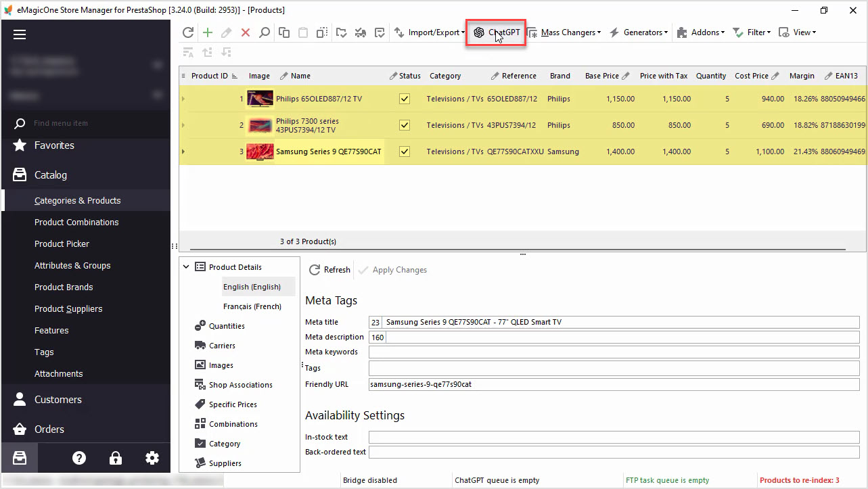
Task: Click the 'Products to re-index: 3' status text
Action: 799,480
